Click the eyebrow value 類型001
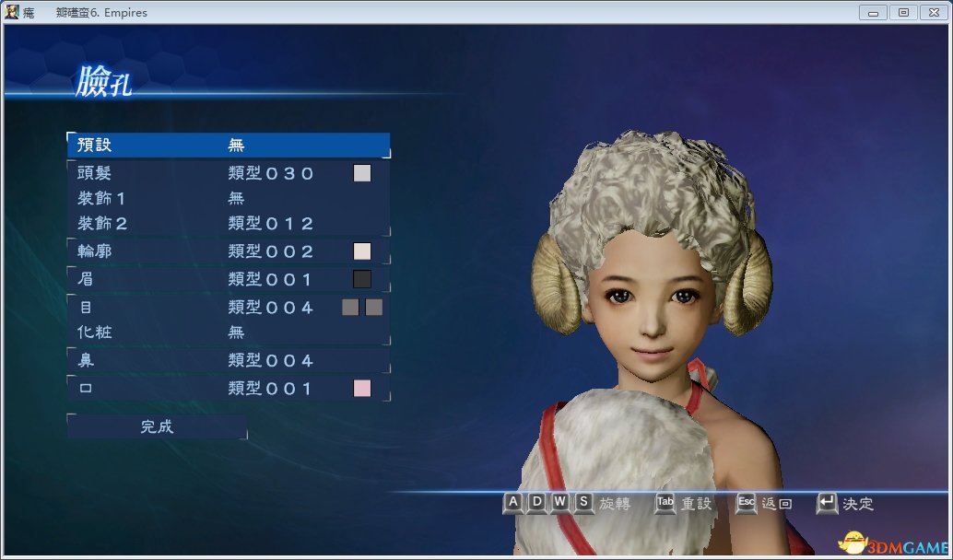Image resolution: width=953 pixels, height=560 pixels. [271, 279]
